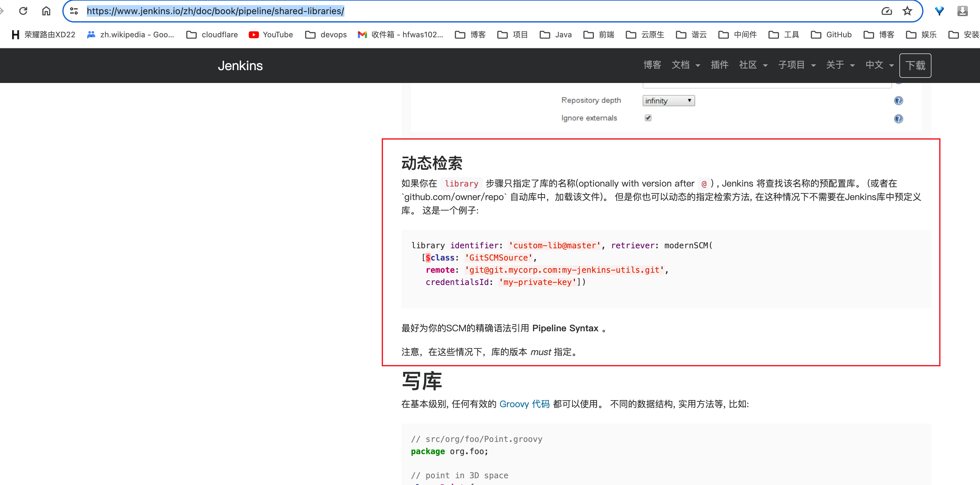Click the 动态检索 heading
The image size is (980, 485).
click(x=432, y=163)
